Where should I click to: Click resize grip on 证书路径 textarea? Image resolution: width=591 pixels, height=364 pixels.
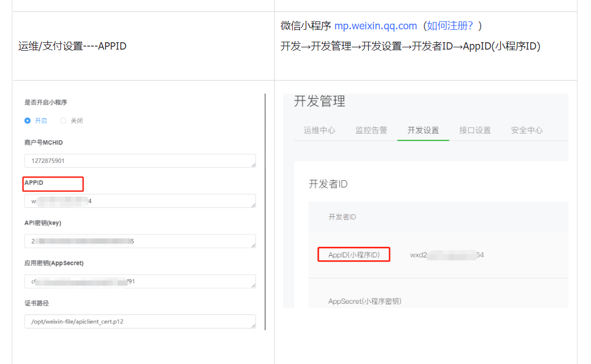pos(253,326)
